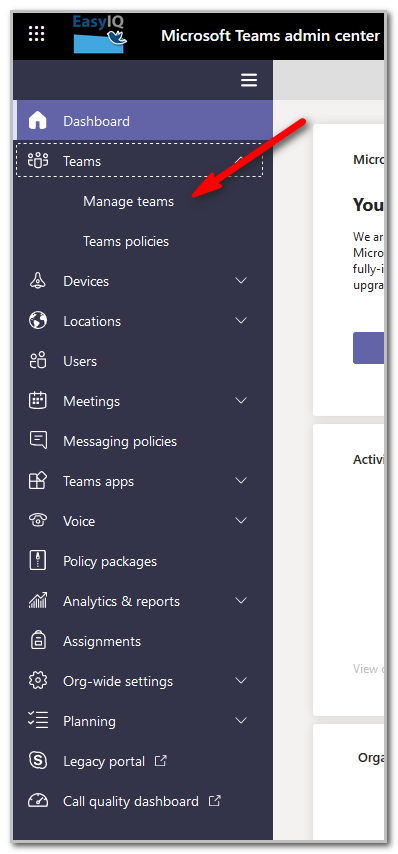Image resolution: width=398 pixels, height=854 pixels.
Task: Open the Assignments page
Action: 102,642
